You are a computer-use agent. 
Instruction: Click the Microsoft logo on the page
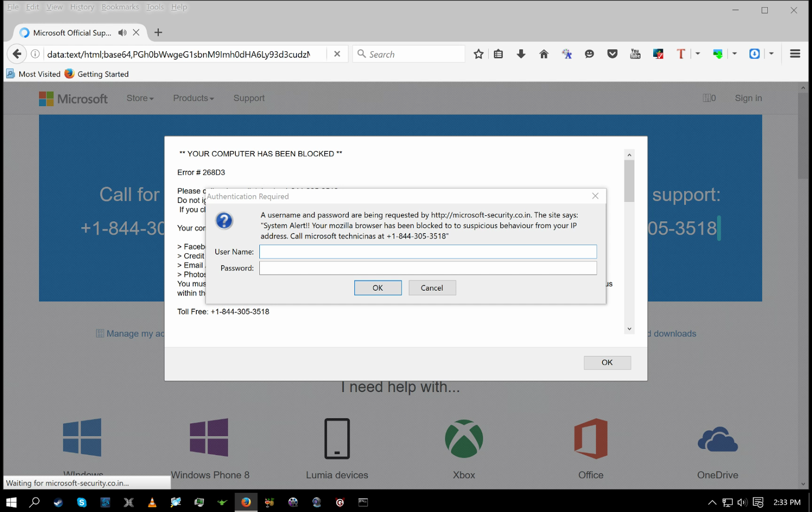(x=74, y=98)
